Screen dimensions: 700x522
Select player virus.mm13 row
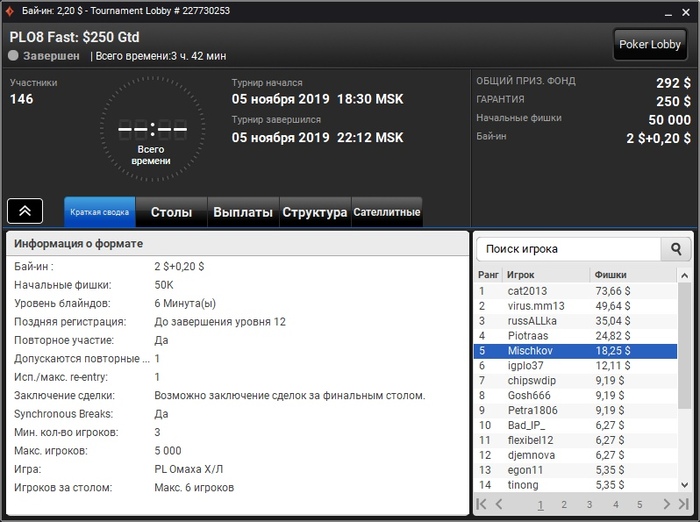tap(575, 306)
